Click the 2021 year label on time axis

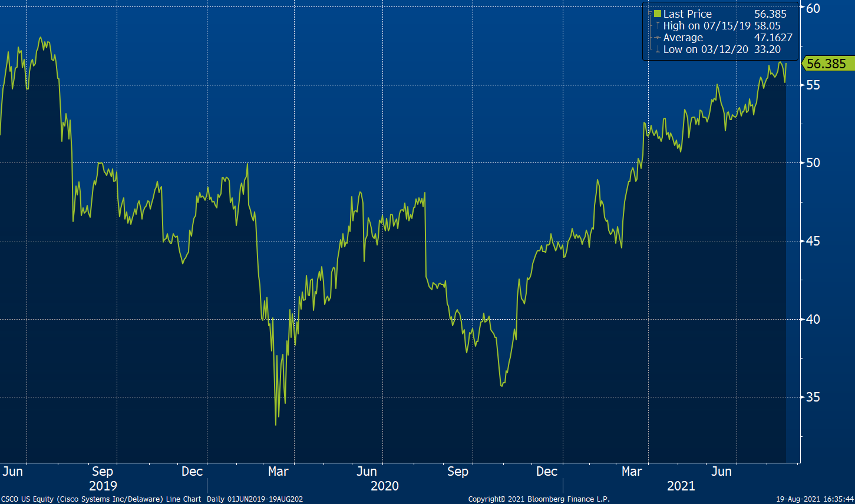click(x=681, y=486)
